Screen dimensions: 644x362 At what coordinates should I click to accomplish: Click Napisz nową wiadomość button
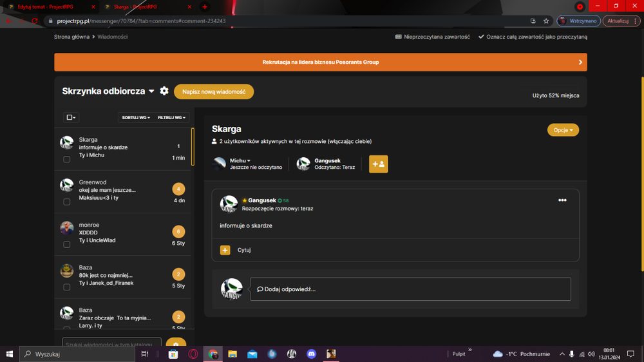[x=214, y=91]
